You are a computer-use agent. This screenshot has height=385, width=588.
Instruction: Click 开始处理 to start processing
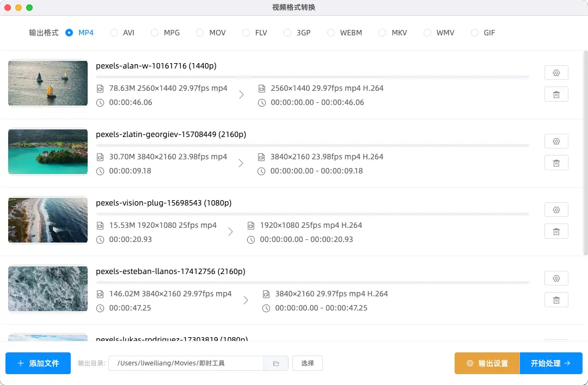(x=551, y=363)
